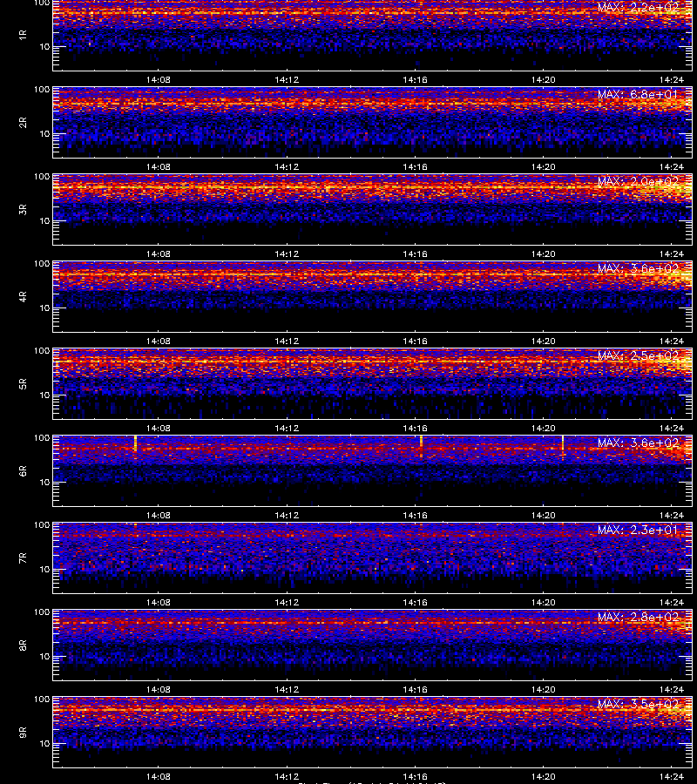Click the 10 y-axis tick label of 9R

pyautogui.click(x=44, y=744)
